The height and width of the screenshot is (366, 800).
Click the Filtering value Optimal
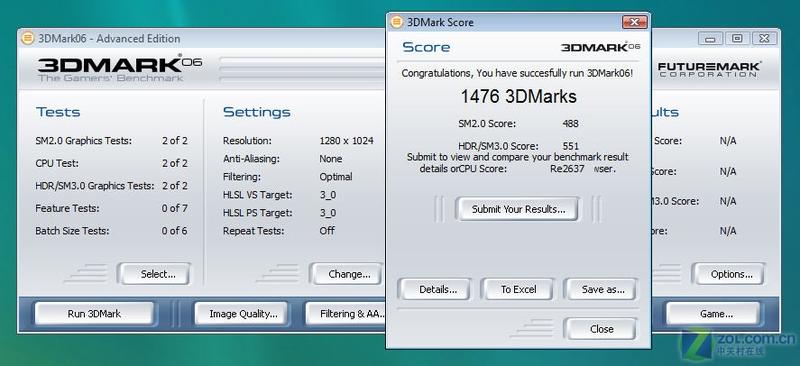click(336, 177)
